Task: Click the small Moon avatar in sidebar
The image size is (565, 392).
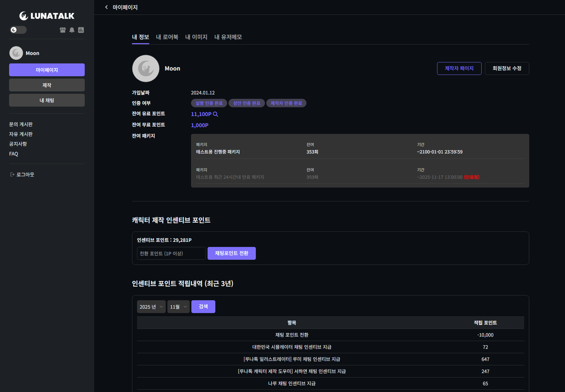Action: 16,53
